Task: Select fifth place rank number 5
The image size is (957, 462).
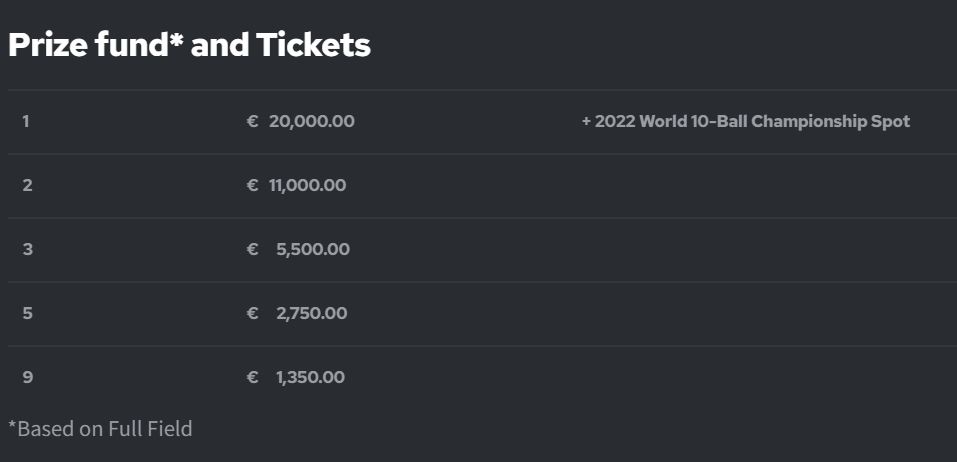Action: [x=27, y=314]
